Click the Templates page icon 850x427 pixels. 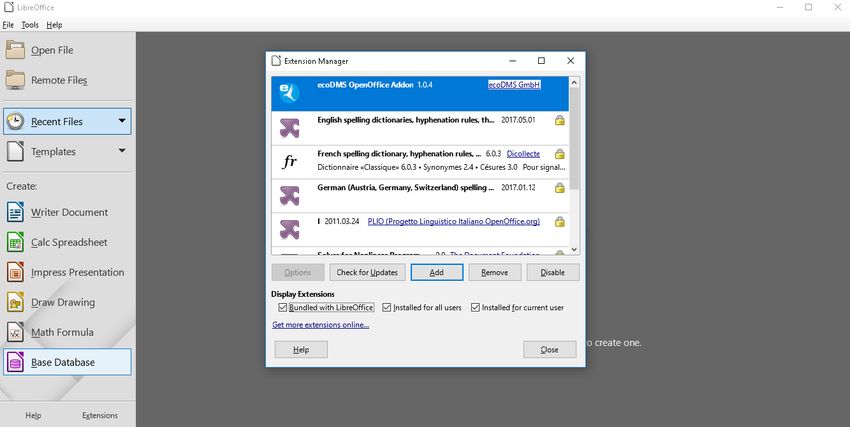[x=15, y=152]
